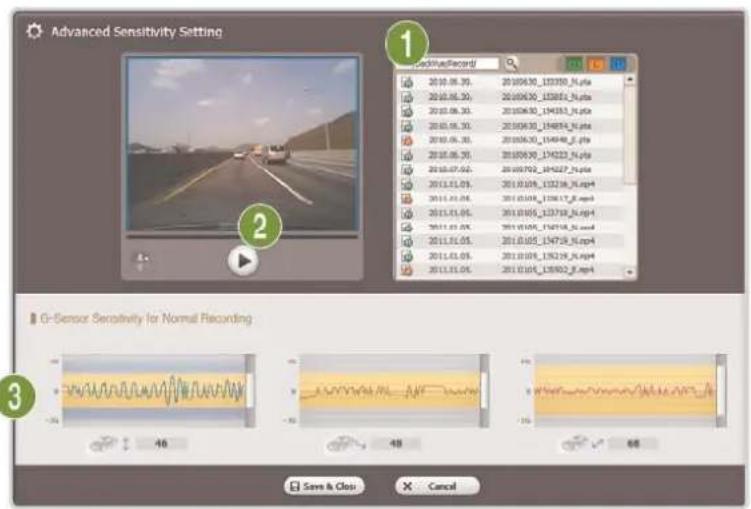This screenshot has width=751, height=509.
Task: Click the Cancel button
Action: [437, 486]
